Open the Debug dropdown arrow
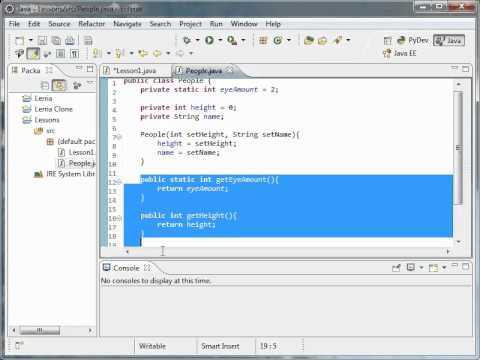480x360 pixels. [x=198, y=40]
